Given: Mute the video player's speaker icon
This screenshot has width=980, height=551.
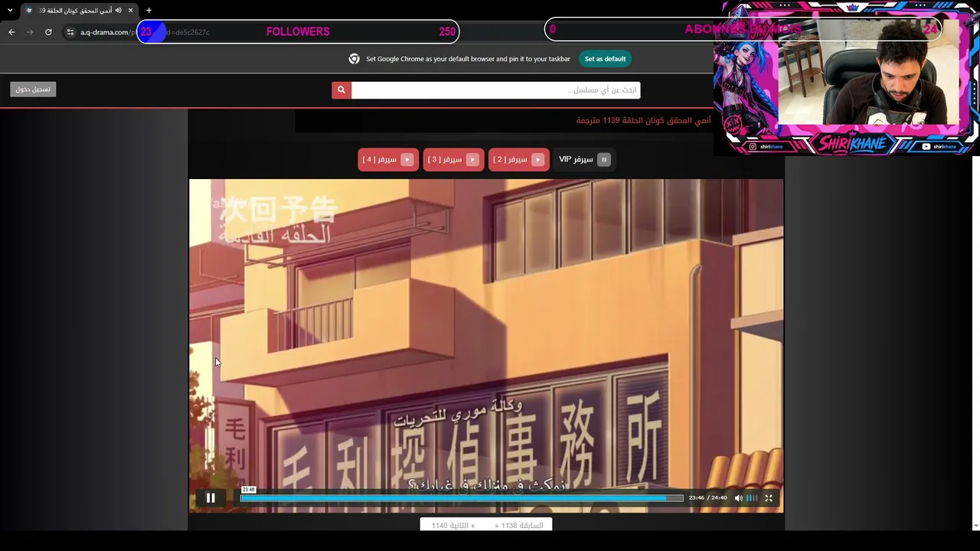Looking at the screenshot, I should click(x=739, y=498).
